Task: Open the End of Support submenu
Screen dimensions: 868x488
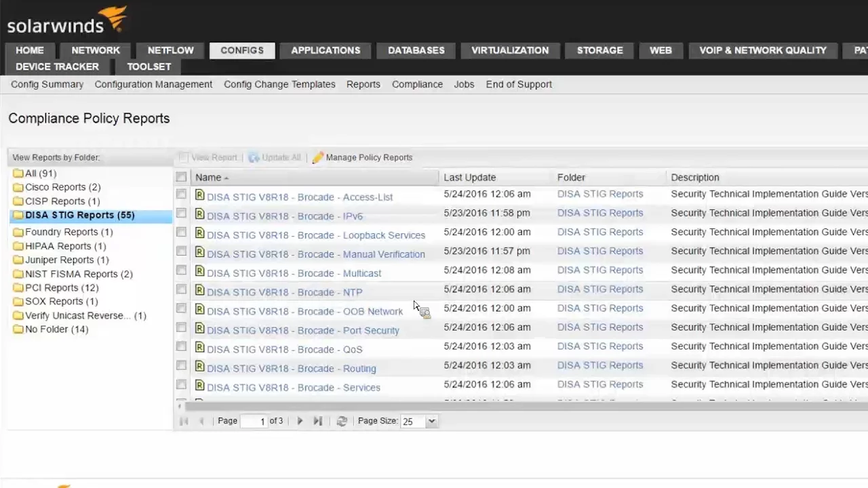Action: point(519,84)
